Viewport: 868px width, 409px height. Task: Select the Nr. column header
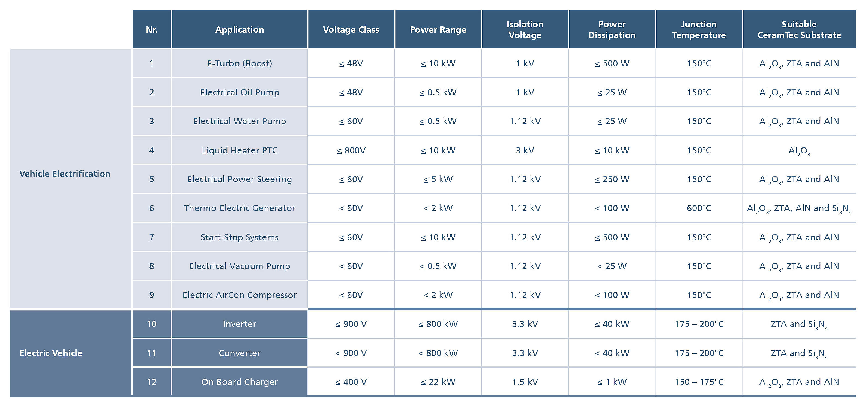(152, 30)
